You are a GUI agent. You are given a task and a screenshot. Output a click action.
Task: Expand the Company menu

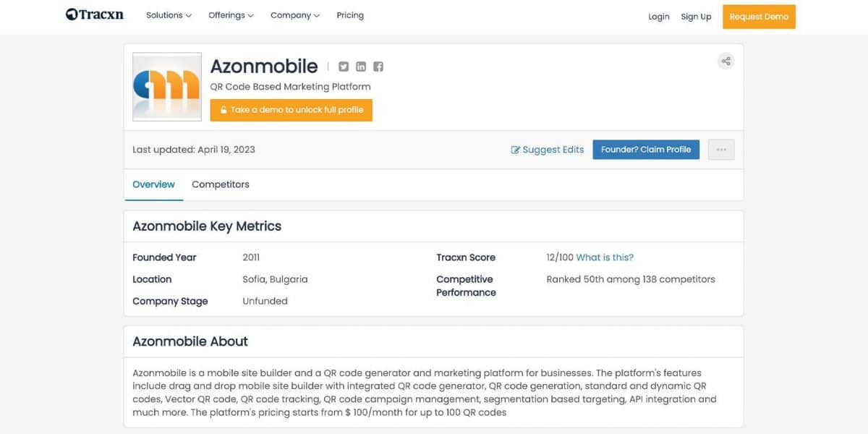pyautogui.click(x=295, y=15)
